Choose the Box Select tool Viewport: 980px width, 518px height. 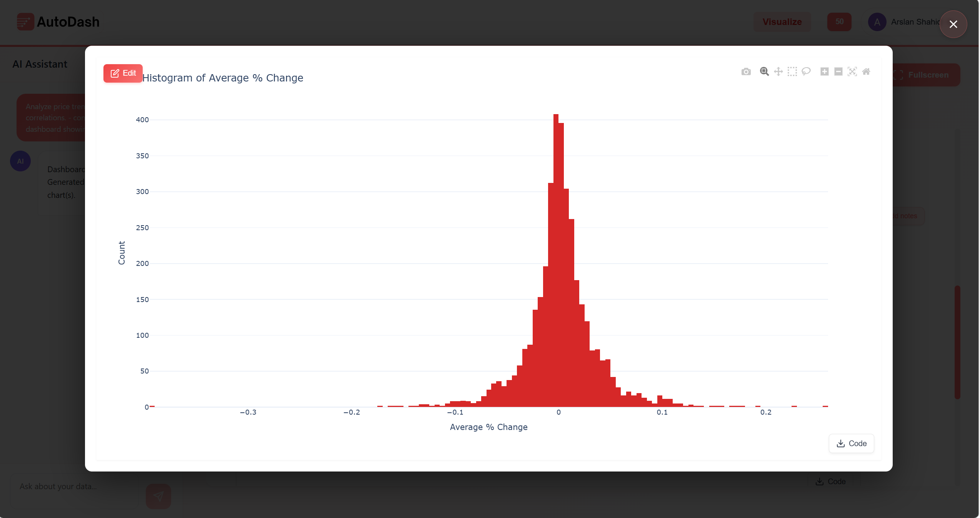tap(792, 72)
